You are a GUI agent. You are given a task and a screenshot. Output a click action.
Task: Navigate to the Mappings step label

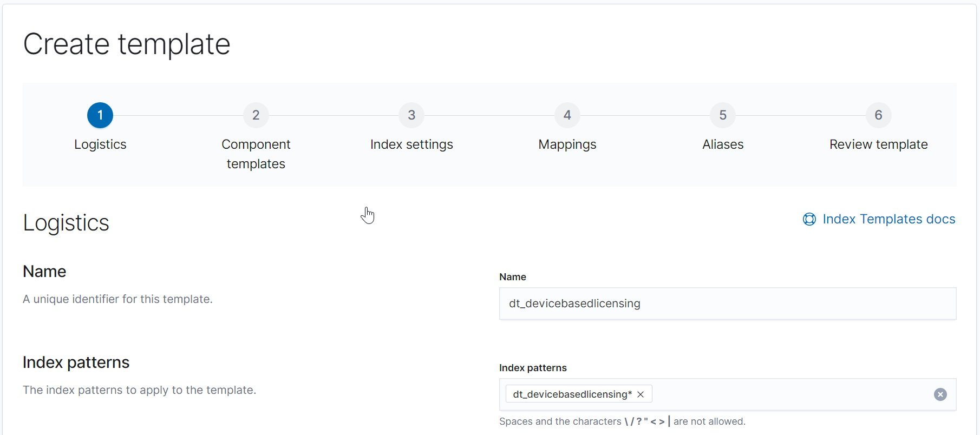pos(567,144)
